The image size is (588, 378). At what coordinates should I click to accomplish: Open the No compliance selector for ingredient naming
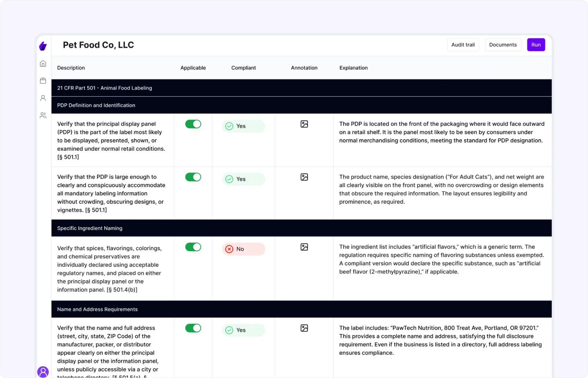point(243,249)
